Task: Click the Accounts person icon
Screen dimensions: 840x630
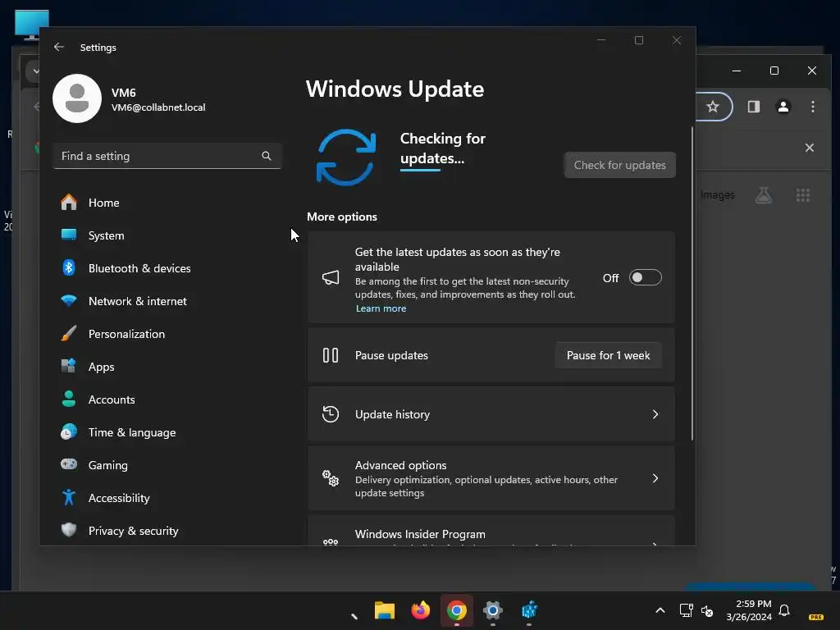Action: click(69, 399)
